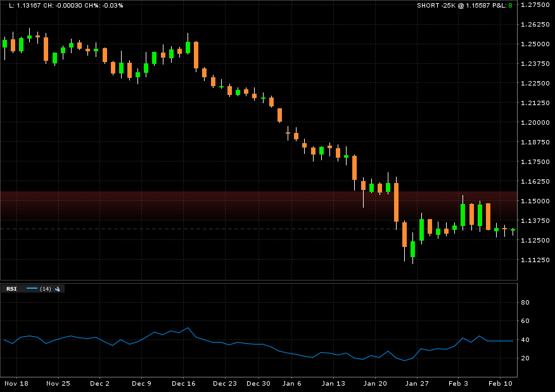Click the L: 1.13167 last price text
The image size is (555, 392).
[25, 5]
